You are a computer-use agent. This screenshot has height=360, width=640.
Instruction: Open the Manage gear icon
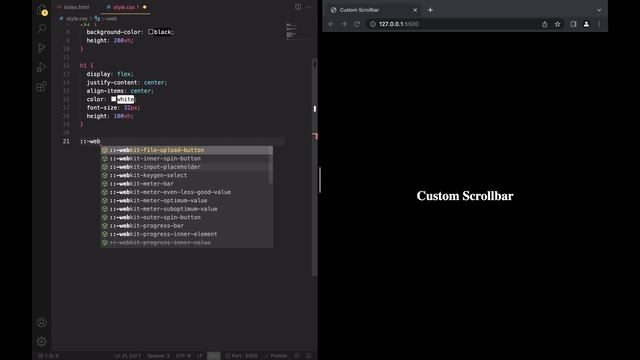pyautogui.click(x=42, y=341)
